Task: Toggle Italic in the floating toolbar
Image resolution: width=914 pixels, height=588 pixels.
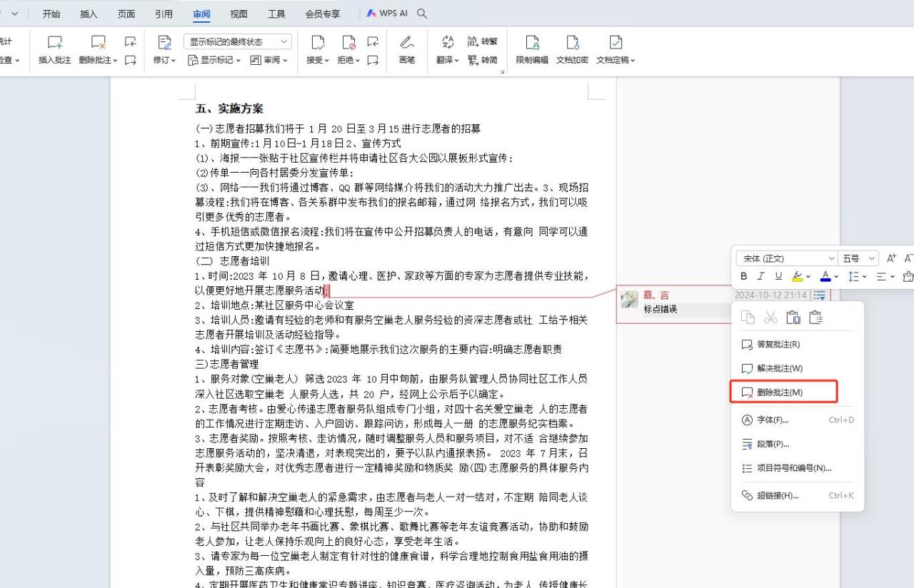Action: coord(761,276)
